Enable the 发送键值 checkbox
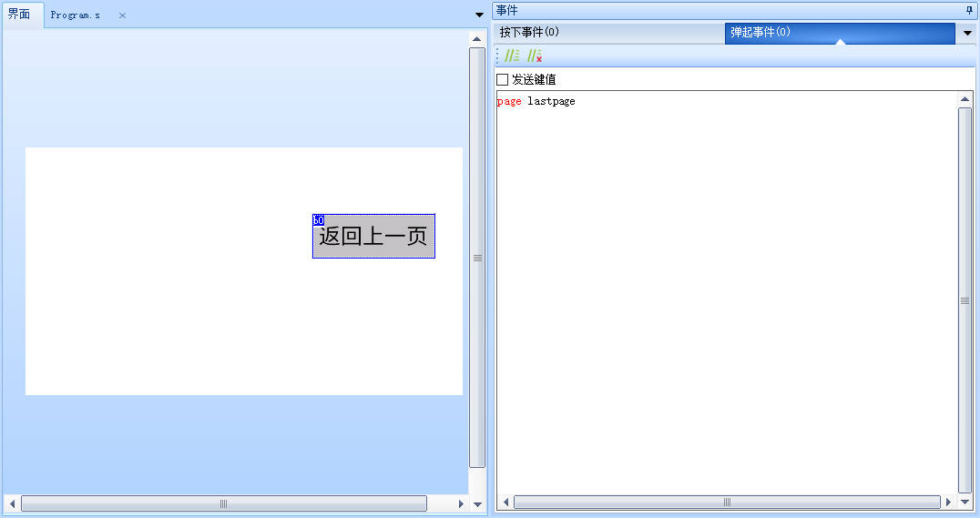 pos(503,80)
